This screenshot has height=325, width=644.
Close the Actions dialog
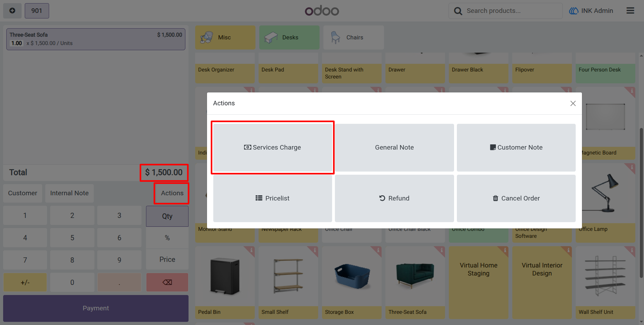coord(573,103)
